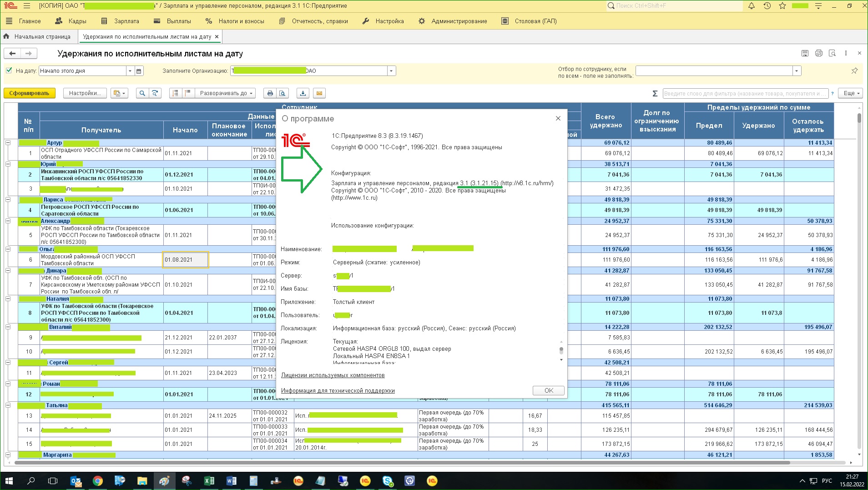868x490 pixels.
Task: Click the global search field 'Поиск Ctrl+Shift+F'
Action: coord(674,6)
